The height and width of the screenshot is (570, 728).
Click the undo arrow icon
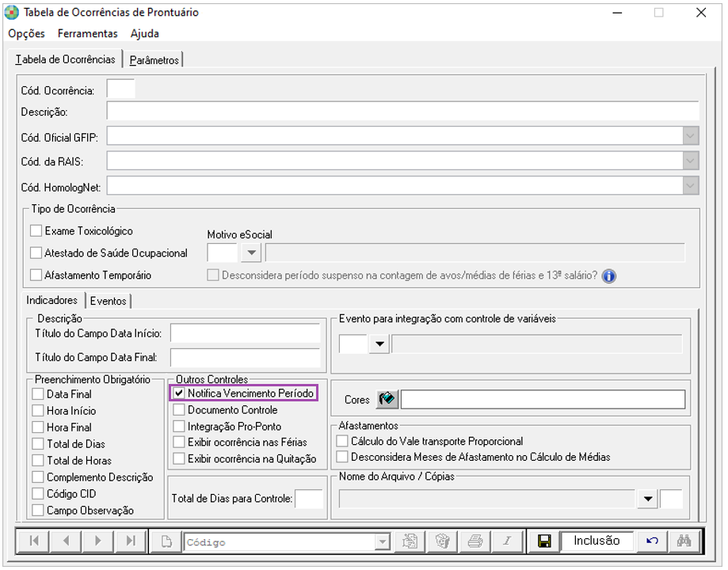[652, 541]
